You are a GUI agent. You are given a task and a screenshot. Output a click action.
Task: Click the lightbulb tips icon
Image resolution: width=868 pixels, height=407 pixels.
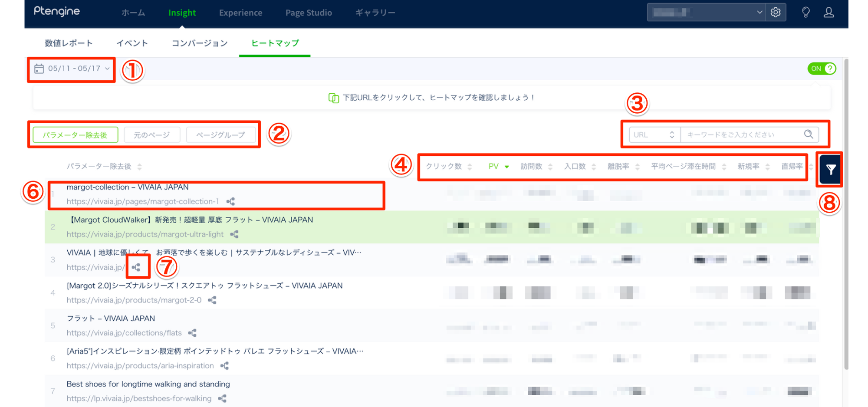click(806, 13)
